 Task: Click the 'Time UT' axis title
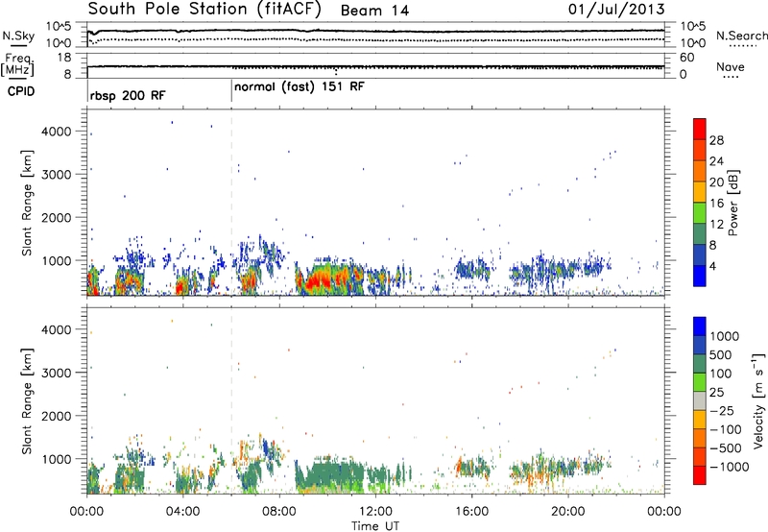(x=375, y=526)
